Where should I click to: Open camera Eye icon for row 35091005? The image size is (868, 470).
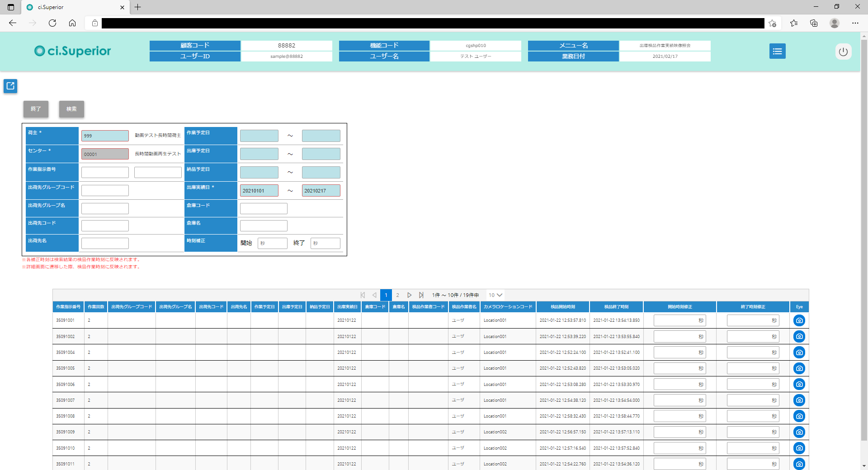pos(799,368)
